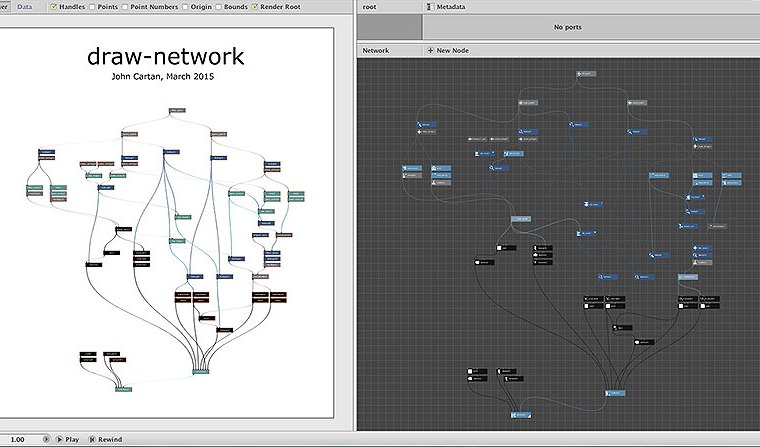Switch to the Data tab
The height and width of the screenshot is (447, 760).
(25, 6)
